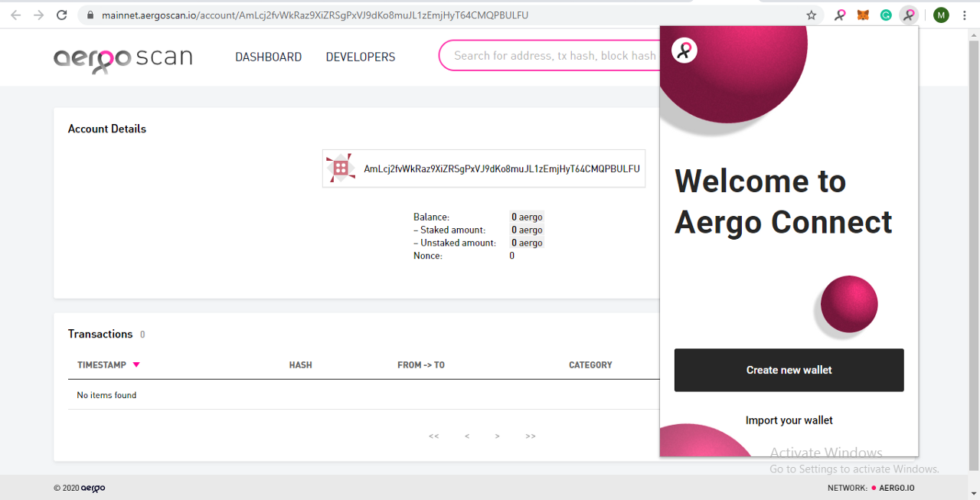Viewport: 980px width, 500px height.
Task: Click the Create new wallet button
Action: 789,370
